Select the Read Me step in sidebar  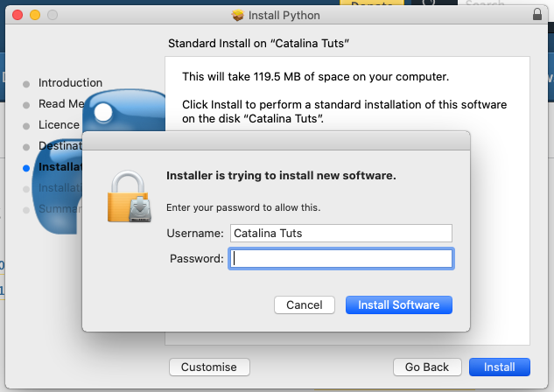click(x=61, y=104)
